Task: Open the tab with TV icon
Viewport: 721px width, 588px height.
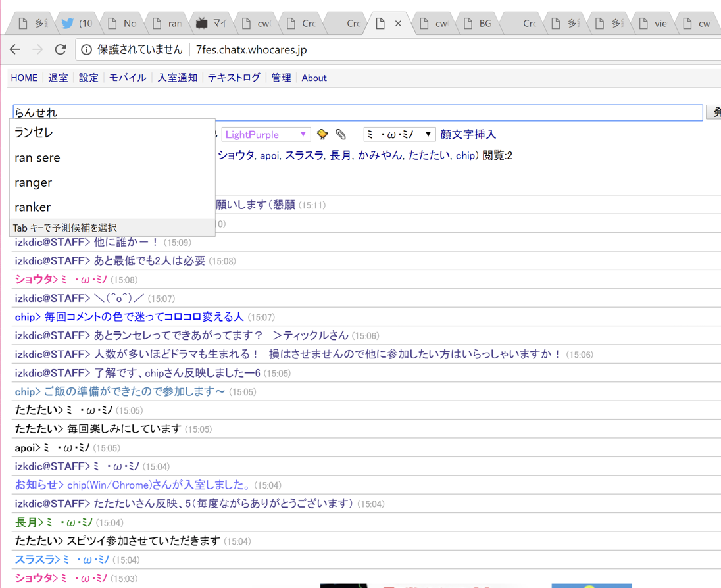Action: point(211,24)
